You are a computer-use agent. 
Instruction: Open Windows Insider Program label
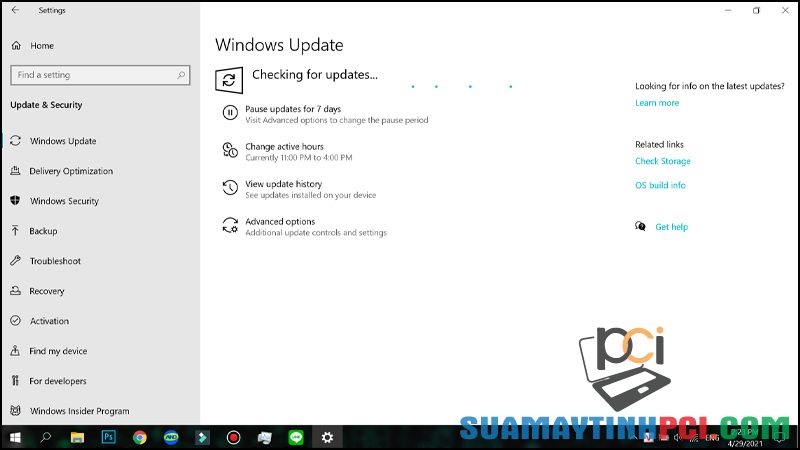(80, 411)
